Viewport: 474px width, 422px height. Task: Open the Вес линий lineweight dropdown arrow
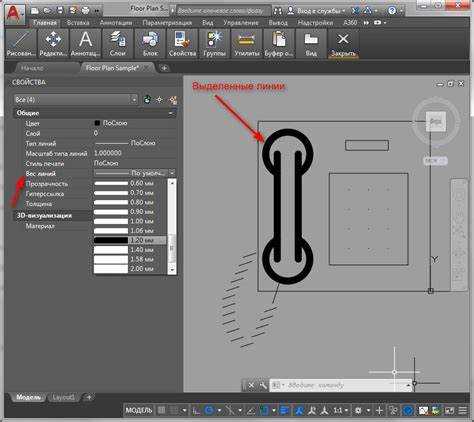tap(172, 173)
